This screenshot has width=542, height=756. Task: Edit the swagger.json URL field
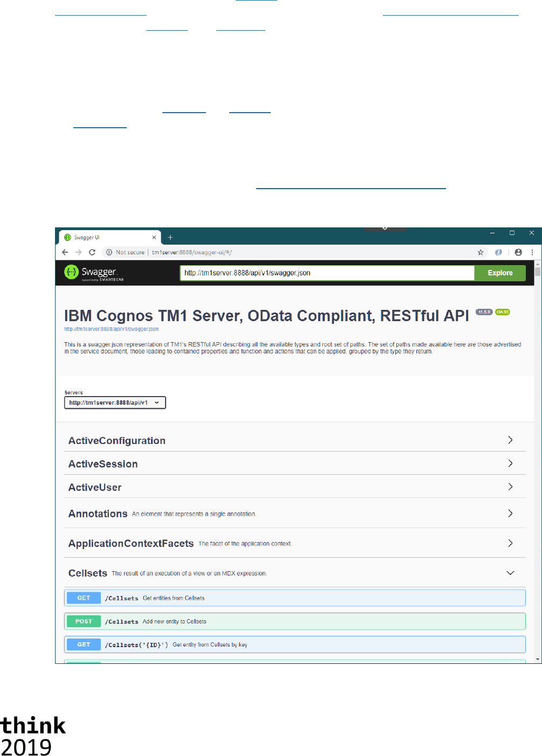point(327,273)
